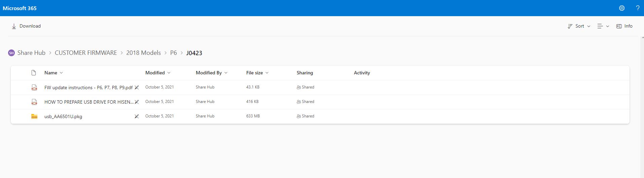This screenshot has width=644, height=178.
Task: Open the settings gear icon
Action: [x=622, y=8]
